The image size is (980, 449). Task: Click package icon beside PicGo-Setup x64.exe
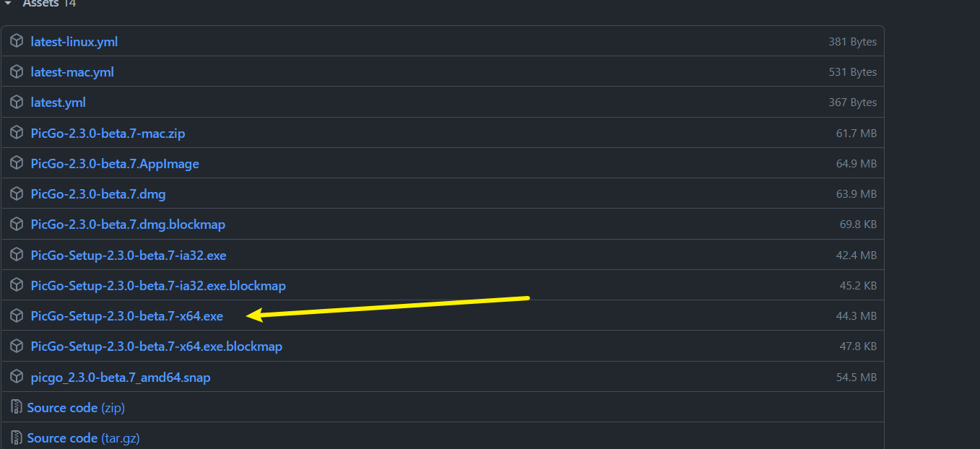coord(17,316)
